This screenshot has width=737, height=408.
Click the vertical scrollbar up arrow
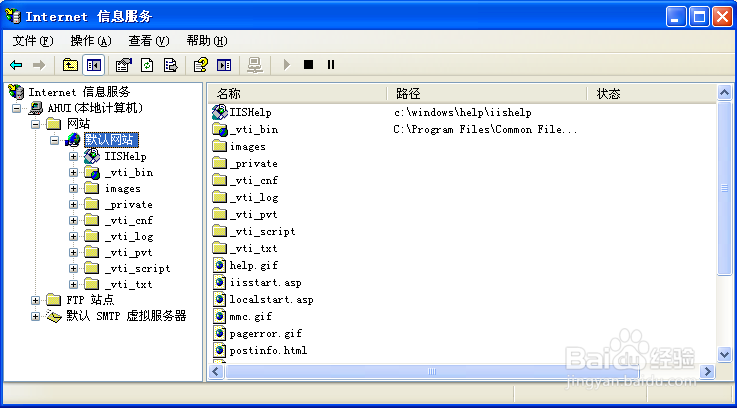click(724, 93)
